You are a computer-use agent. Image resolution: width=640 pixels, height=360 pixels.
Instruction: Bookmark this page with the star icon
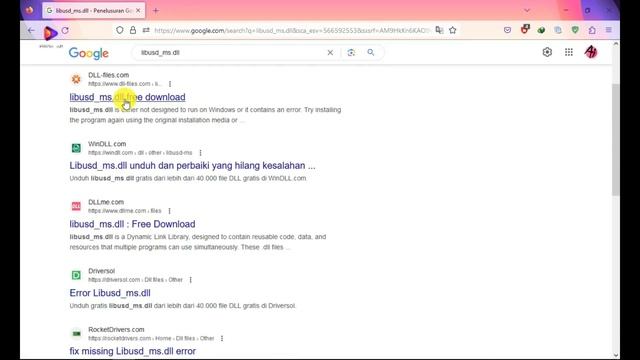point(453,30)
